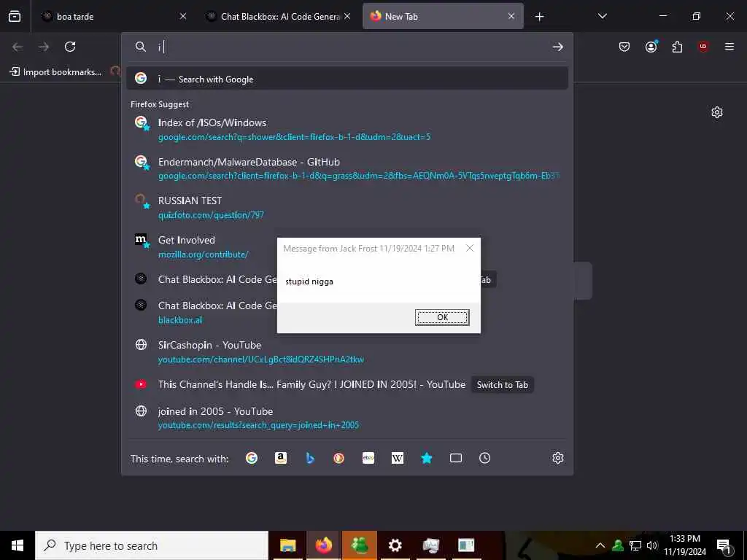Open Endermanch/MalwareDatabase - GitHub suggestion
The height and width of the screenshot is (560, 747).
click(347, 168)
